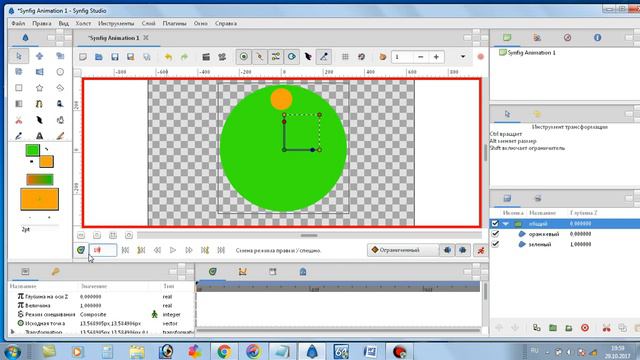Toggle tangent handles display

[276, 57]
